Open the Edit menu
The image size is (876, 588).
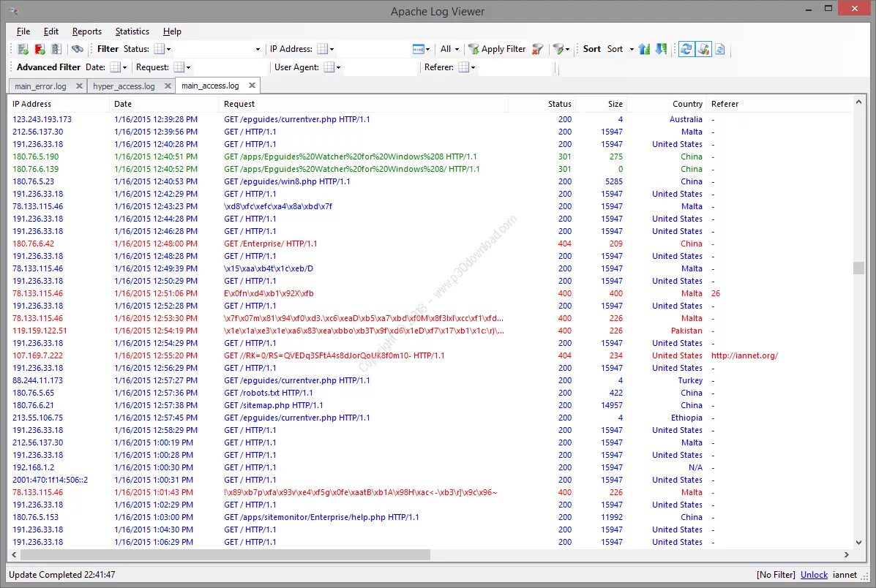coord(50,31)
